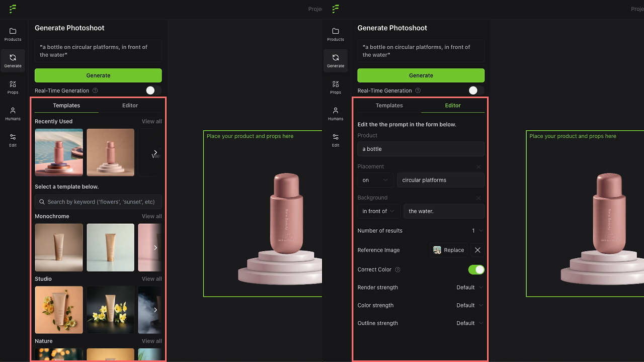Remove the Placement field with its X
The image size is (644, 362).
coord(478,167)
